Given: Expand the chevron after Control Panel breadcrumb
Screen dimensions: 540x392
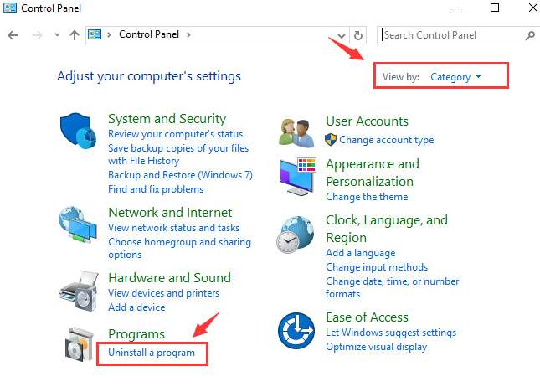Looking at the screenshot, I should click(x=188, y=34).
